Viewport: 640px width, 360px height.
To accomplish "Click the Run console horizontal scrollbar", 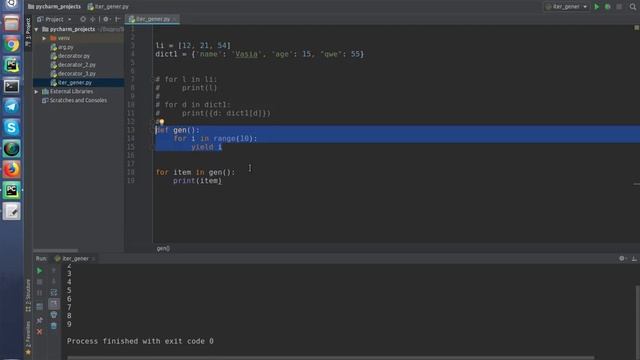I will coord(331,358).
